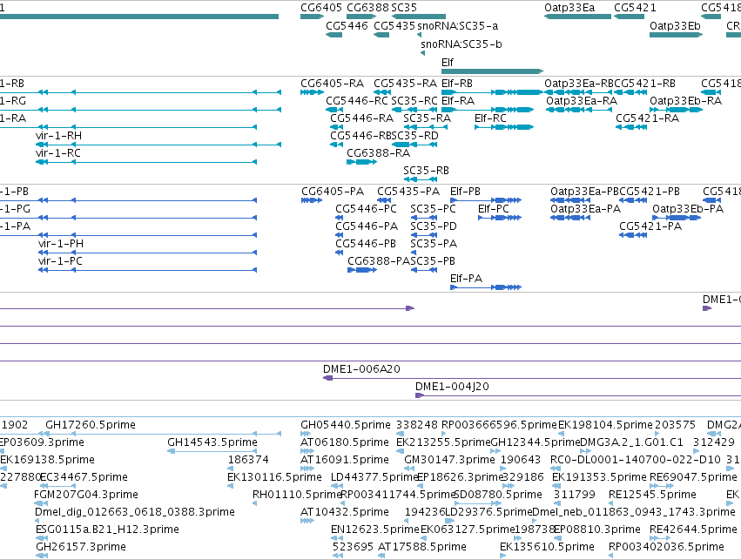Image resolution: width=741 pixels, height=560 pixels.
Task: Open the Oatp33Ea-PA protein label
Action: coord(585,209)
